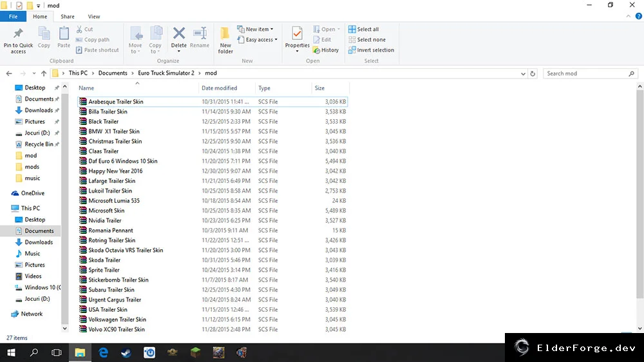Open the Quick Access Toolbar customize dropdown
This screenshot has width=644, height=362.
(x=38, y=5)
